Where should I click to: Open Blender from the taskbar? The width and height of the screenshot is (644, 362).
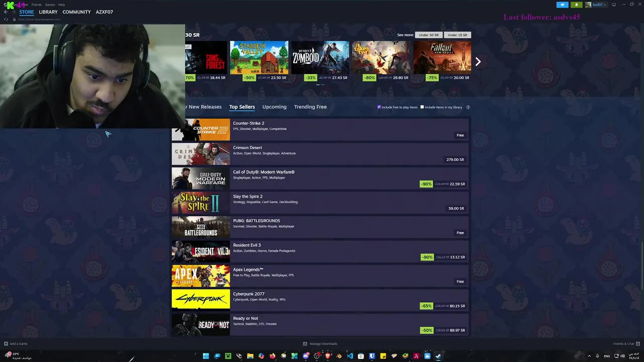click(339, 356)
